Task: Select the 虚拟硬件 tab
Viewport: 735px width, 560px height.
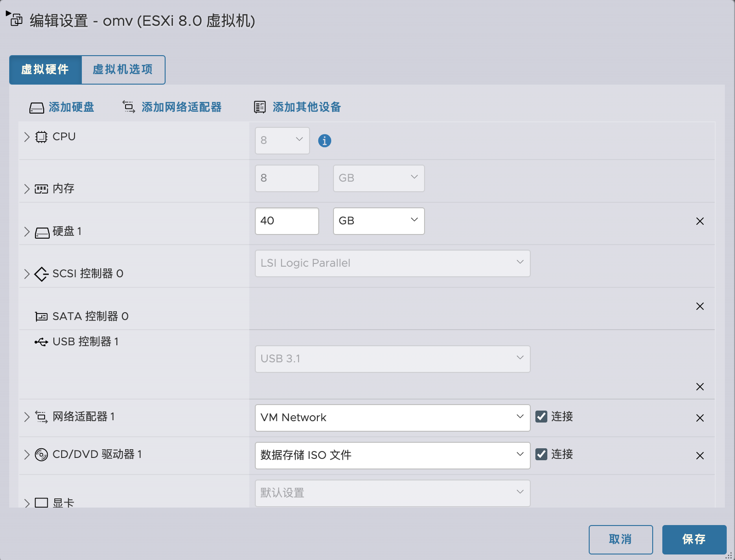Action: click(x=45, y=69)
